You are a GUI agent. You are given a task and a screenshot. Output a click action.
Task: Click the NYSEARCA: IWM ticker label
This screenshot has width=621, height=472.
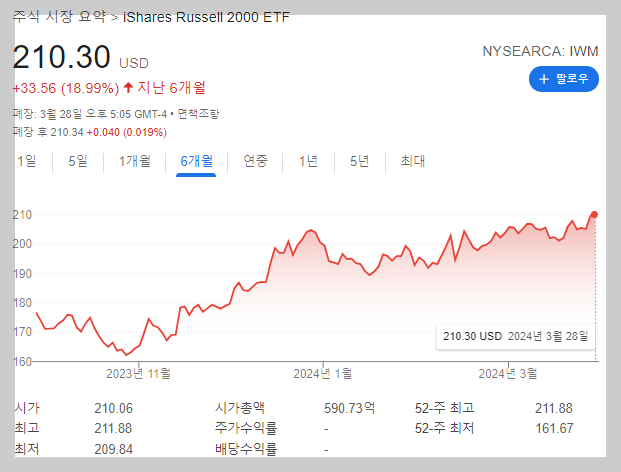[x=540, y=51]
